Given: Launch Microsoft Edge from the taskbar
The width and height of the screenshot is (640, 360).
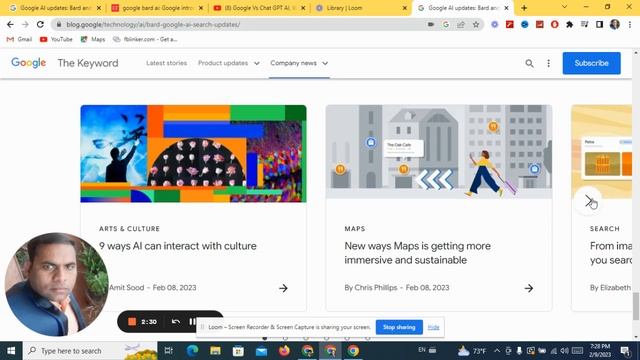Looking at the screenshot, I should 192,351.
